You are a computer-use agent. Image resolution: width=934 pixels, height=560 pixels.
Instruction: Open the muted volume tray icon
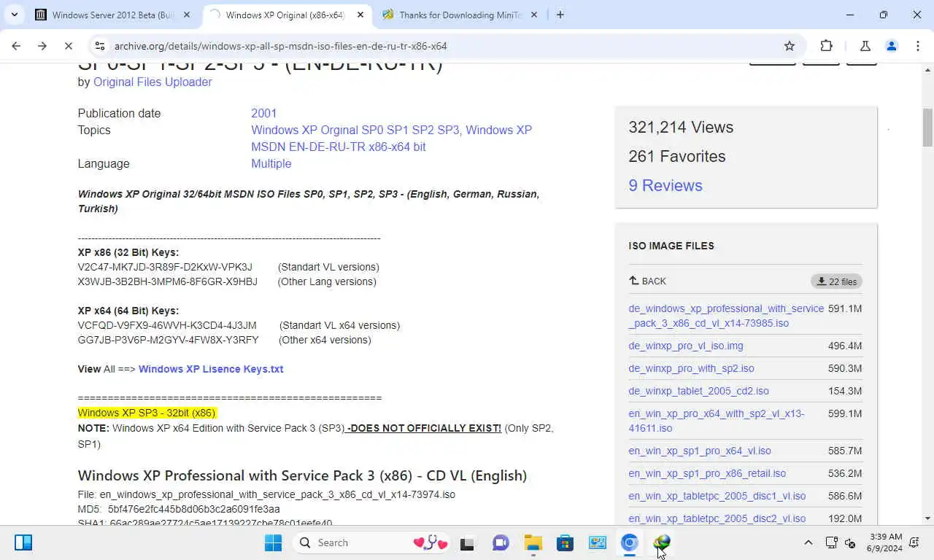pos(850,542)
